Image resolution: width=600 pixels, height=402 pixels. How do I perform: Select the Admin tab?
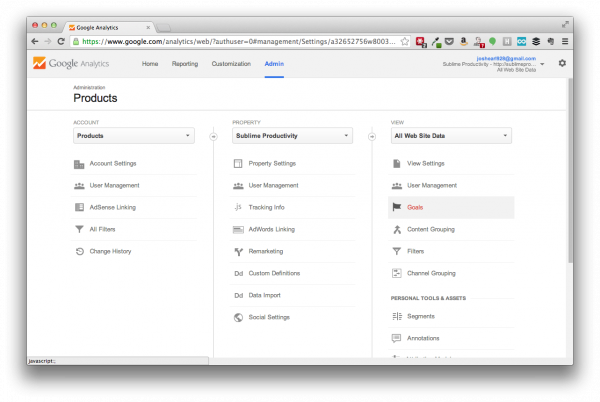pos(274,64)
